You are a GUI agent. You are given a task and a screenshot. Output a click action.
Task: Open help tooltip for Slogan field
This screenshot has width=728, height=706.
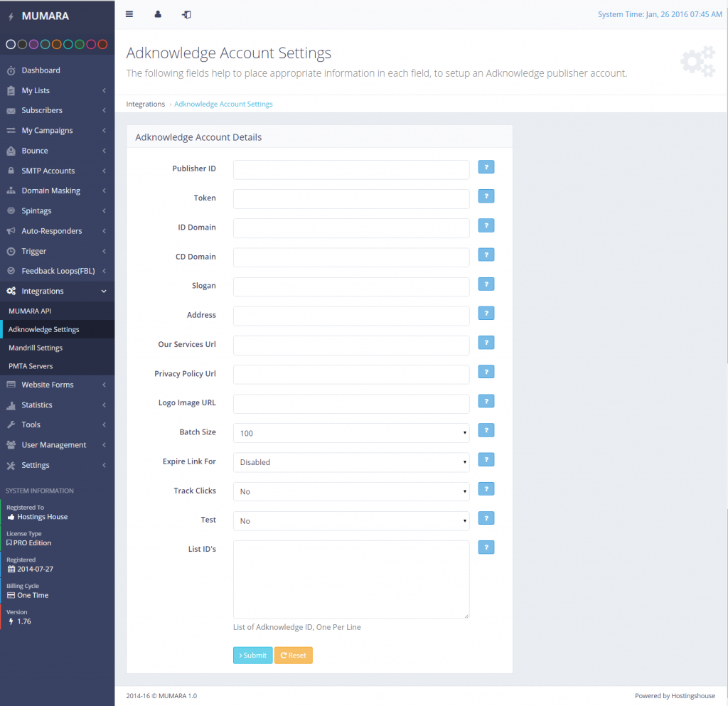point(486,284)
